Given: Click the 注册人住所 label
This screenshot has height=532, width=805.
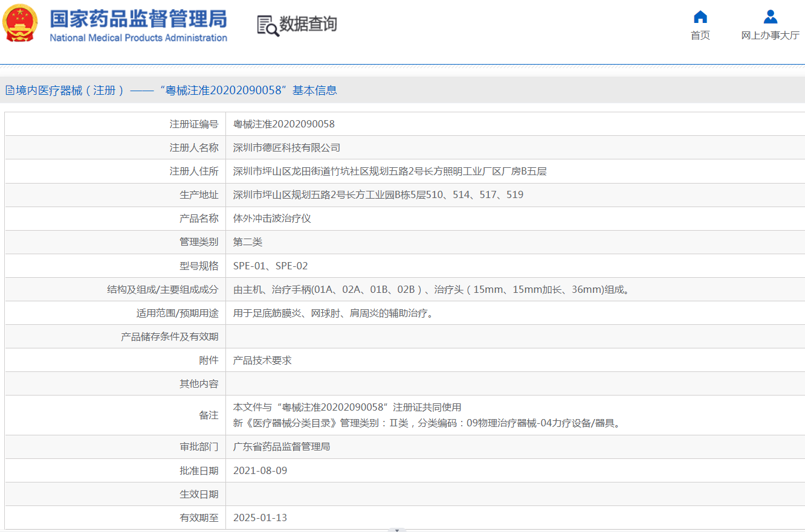Looking at the screenshot, I should [x=194, y=171].
